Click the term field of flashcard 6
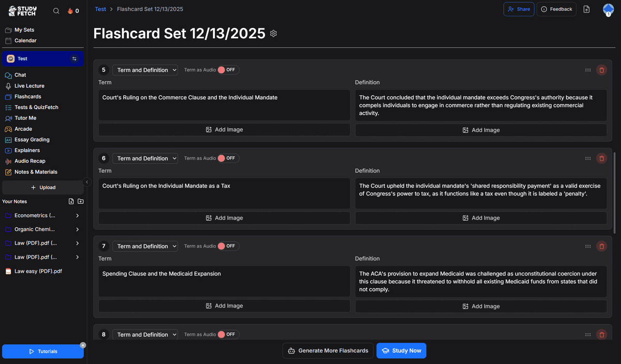 tap(224, 193)
